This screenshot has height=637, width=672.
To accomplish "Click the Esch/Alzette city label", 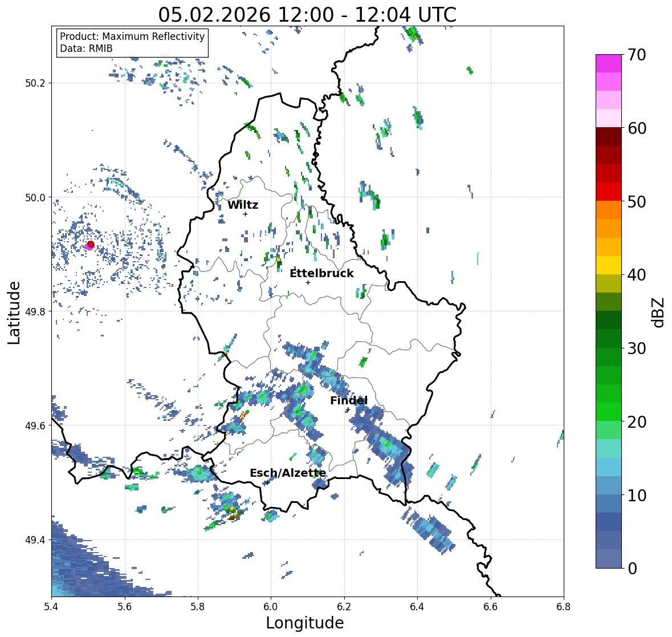I will tap(288, 473).
